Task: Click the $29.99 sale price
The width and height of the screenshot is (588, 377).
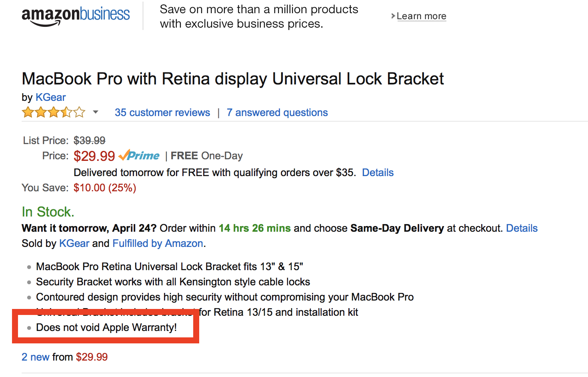Action: pyautogui.click(x=94, y=156)
